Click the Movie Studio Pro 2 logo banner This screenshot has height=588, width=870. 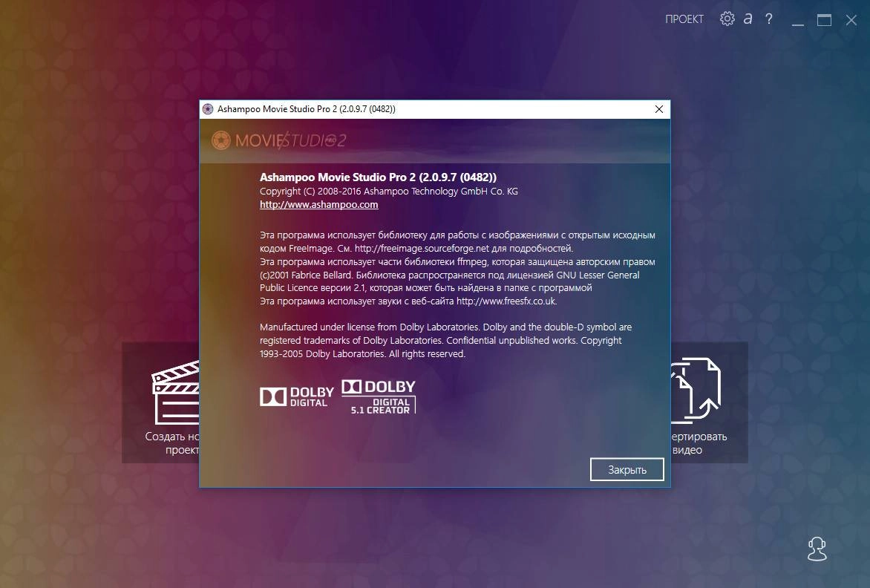(279, 140)
